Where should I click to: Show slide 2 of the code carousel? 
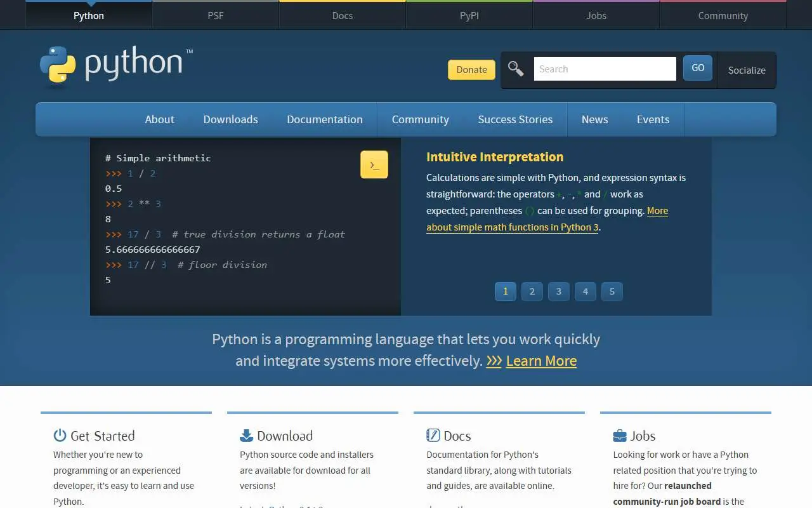[532, 291]
